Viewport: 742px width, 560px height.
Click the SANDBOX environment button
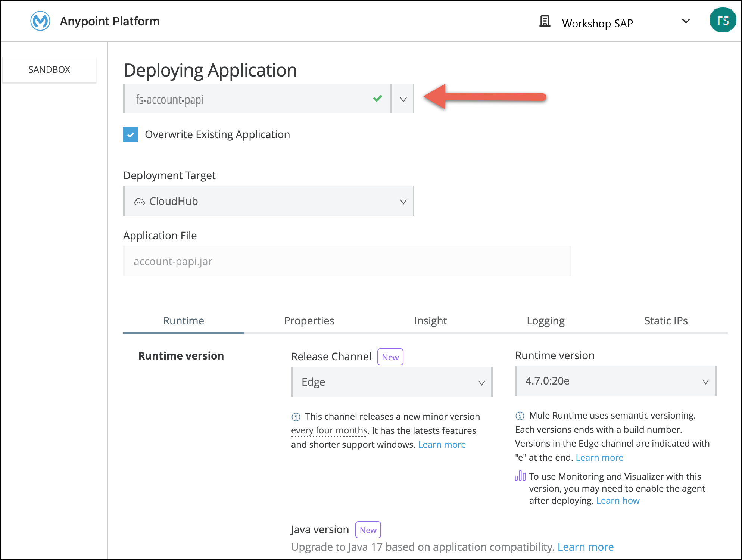pyautogui.click(x=49, y=69)
